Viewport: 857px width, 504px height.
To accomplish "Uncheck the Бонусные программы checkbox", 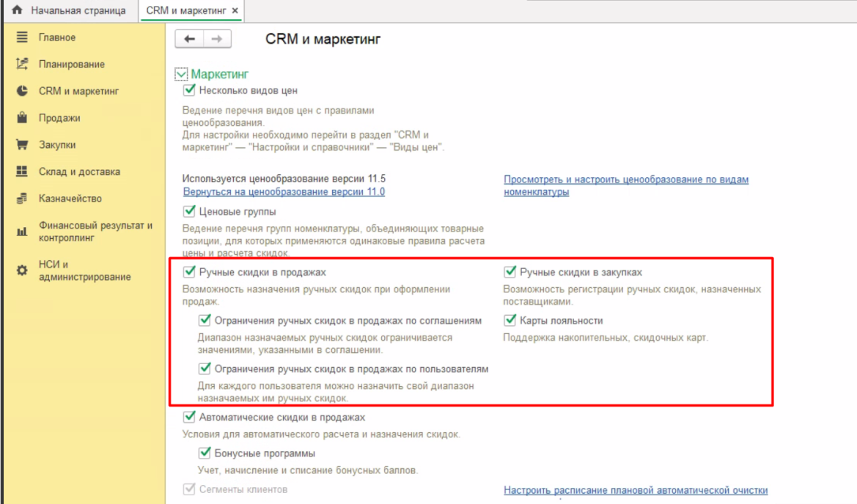I will click(205, 453).
